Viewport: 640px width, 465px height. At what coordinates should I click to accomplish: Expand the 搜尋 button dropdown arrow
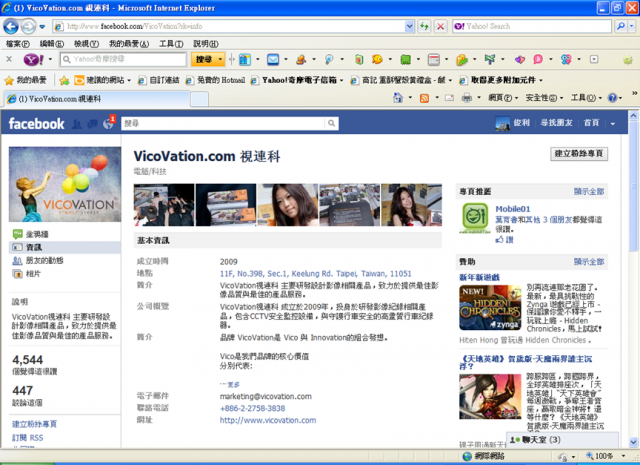tap(220, 60)
